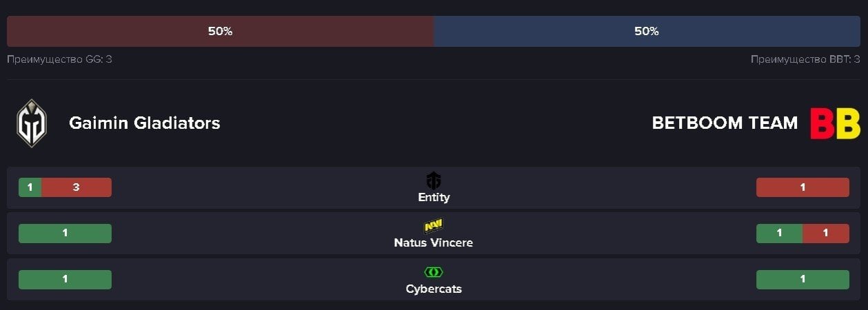Click the BetBoom Team BB logo
The width and height of the screenshot is (868, 310).
point(835,123)
